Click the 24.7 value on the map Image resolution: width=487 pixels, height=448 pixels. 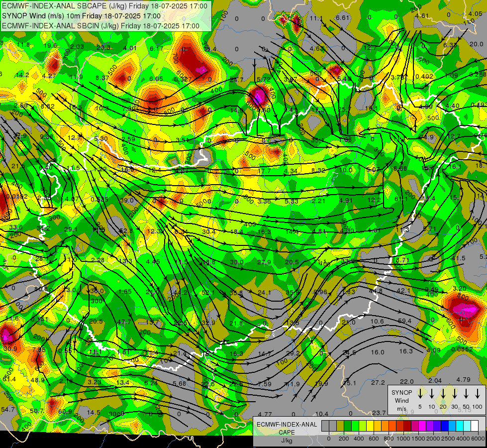pyautogui.click(x=237, y=80)
